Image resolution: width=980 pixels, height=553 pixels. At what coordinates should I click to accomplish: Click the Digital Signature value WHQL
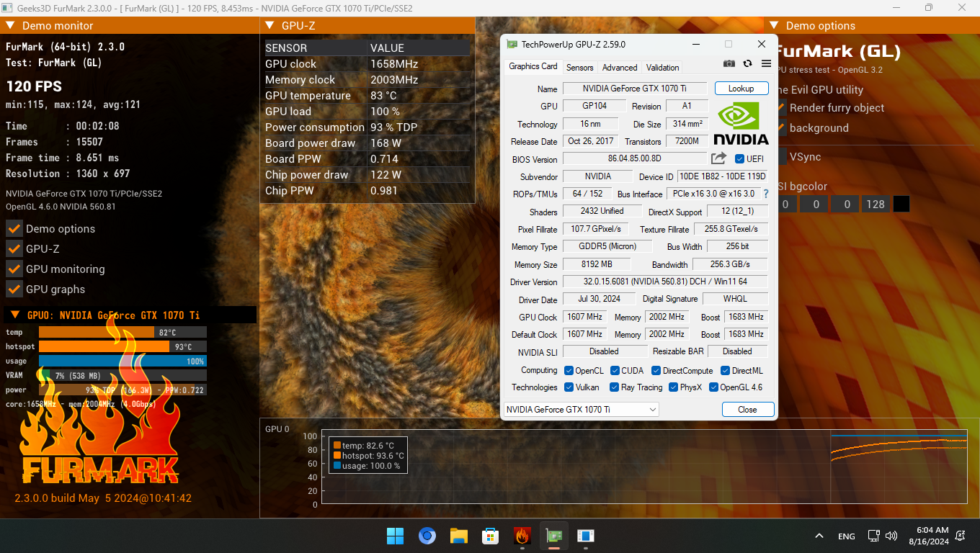(735, 299)
